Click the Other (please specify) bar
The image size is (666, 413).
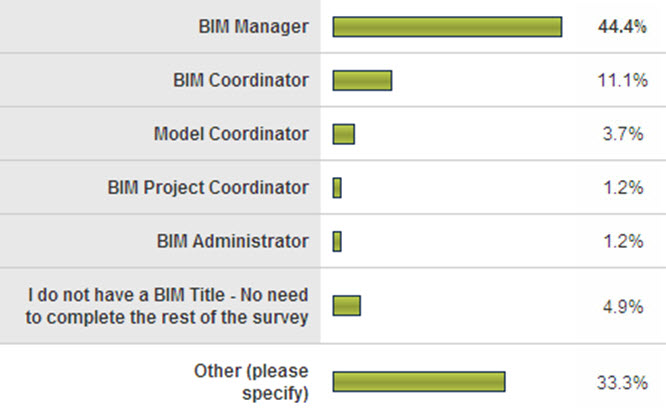click(419, 382)
